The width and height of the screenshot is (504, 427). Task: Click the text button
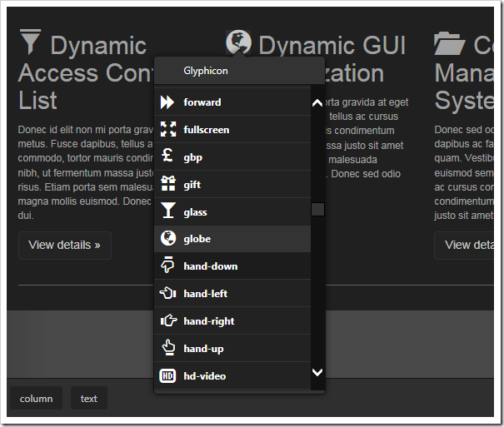point(88,399)
